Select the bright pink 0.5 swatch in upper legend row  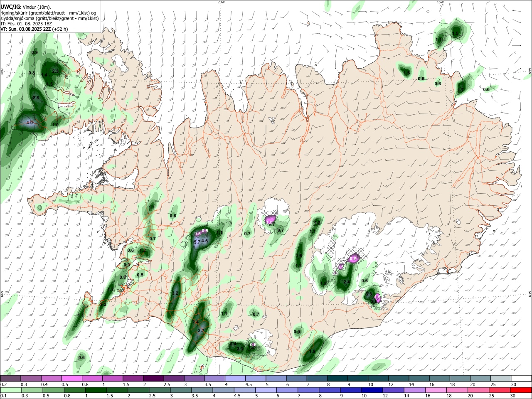pos(71,378)
